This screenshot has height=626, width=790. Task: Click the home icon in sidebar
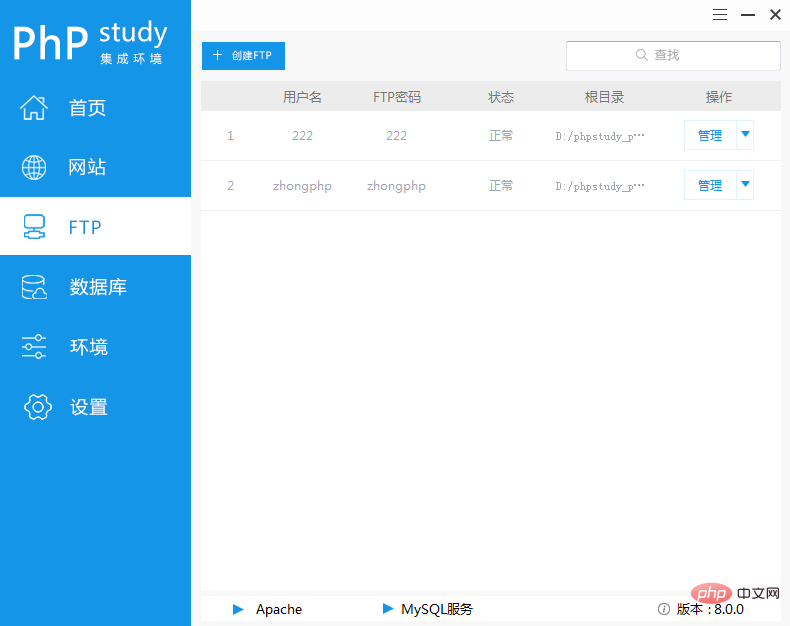[34, 108]
